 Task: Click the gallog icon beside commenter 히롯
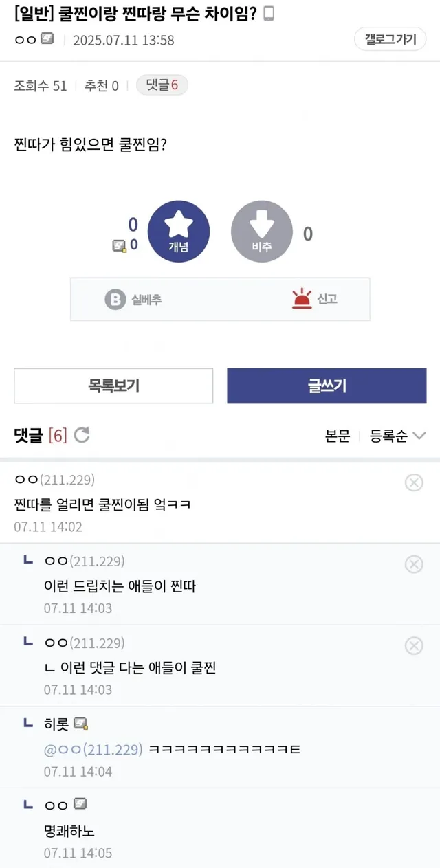(80, 723)
